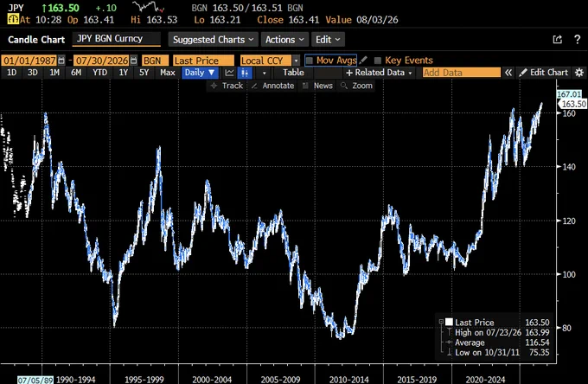Collapse the legend box expander

(441, 322)
